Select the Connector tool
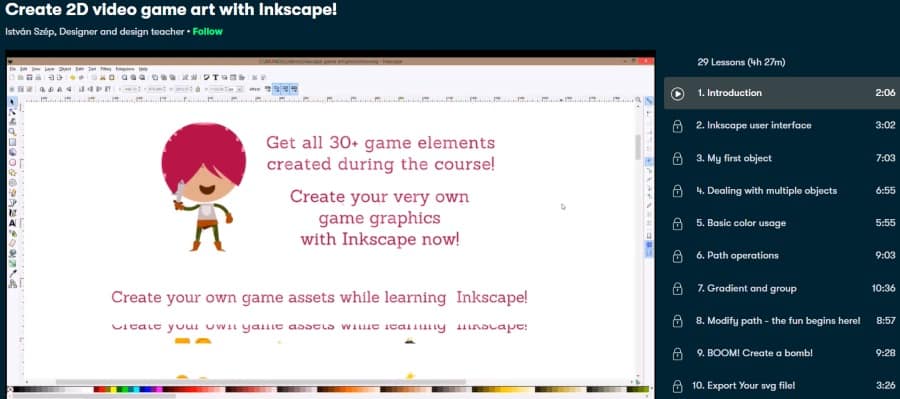Viewport: 900px width, 399px height. tap(12, 283)
